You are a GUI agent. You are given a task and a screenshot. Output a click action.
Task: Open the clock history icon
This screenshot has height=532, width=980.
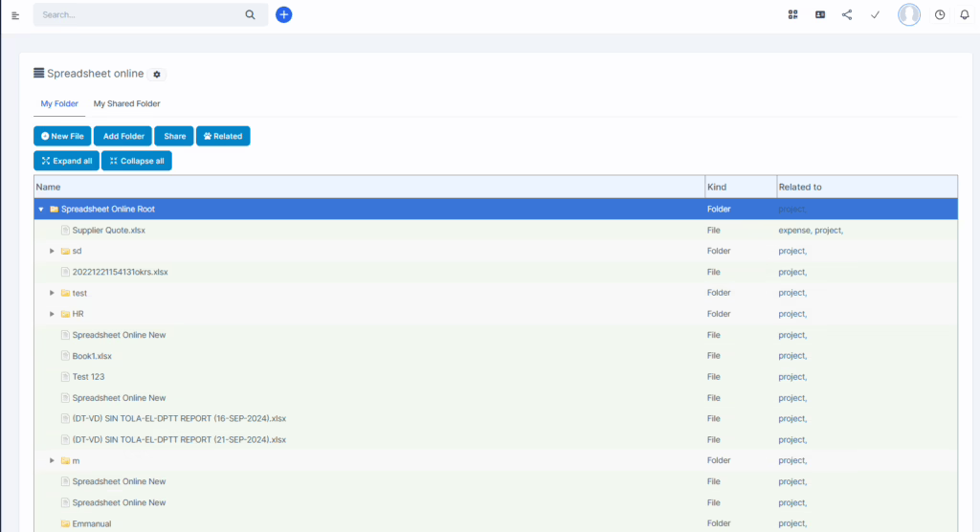pyautogui.click(x=940, y=14)
